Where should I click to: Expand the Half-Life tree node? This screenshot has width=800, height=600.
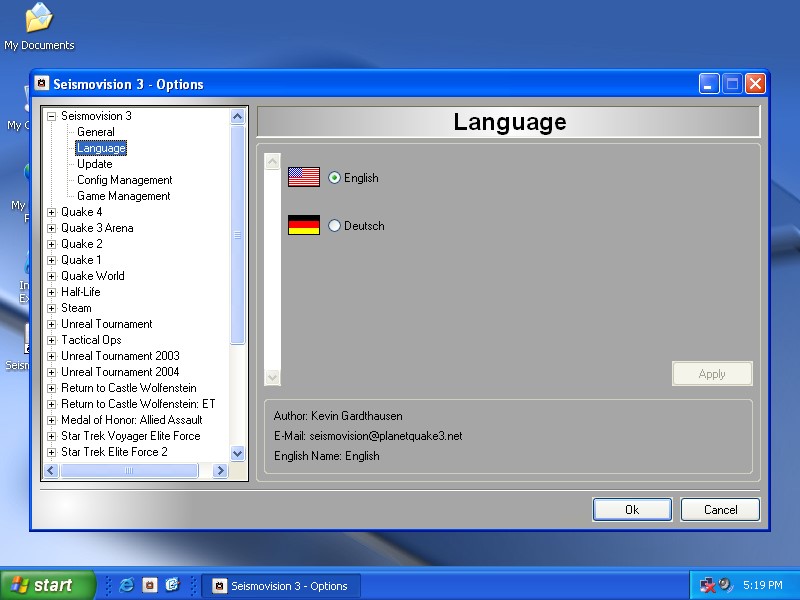(52, 292)
